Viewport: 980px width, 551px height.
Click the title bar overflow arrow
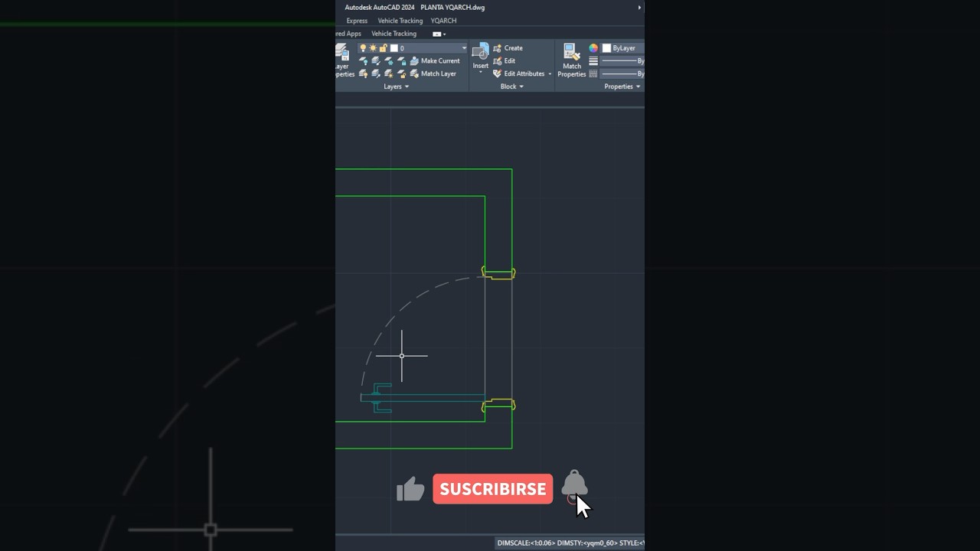[x=639, y=8]
